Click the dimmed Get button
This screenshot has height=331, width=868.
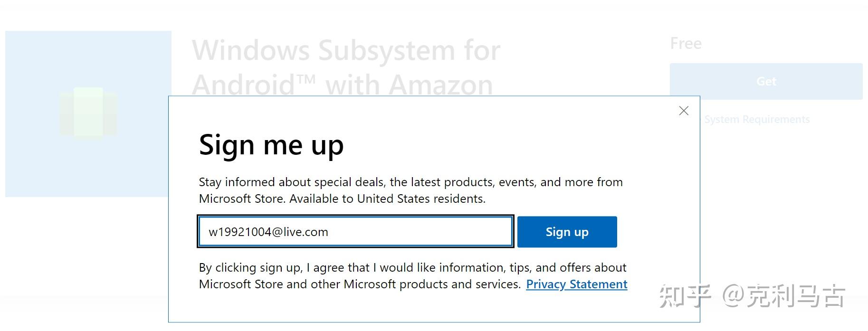coord(766,82)
